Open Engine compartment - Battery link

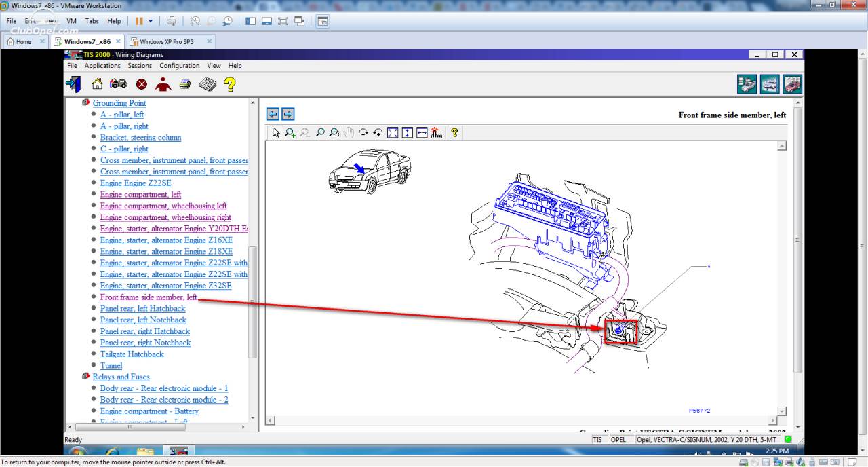pyautogui.click(x=149, y=411)
